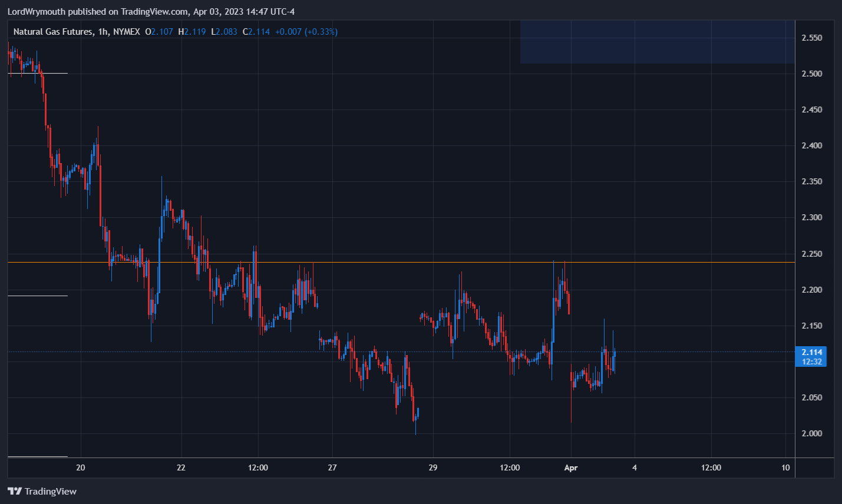Select the short horizontal line at 2.500
842x504 pixels.
tap(38, 73)
